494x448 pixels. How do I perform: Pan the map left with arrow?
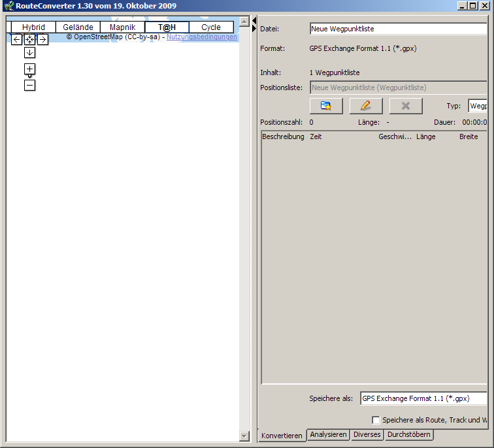[x=17, y=40]
